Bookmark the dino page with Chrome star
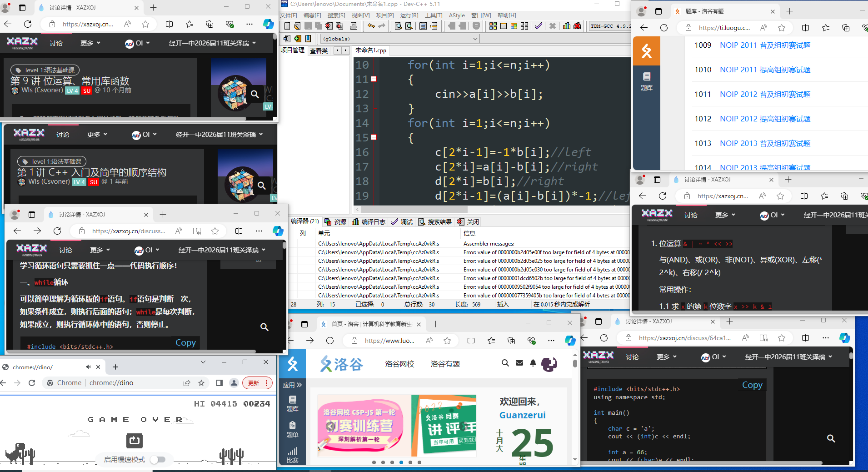The width and height of the screenshot is (868, 472). pos(201,383)
